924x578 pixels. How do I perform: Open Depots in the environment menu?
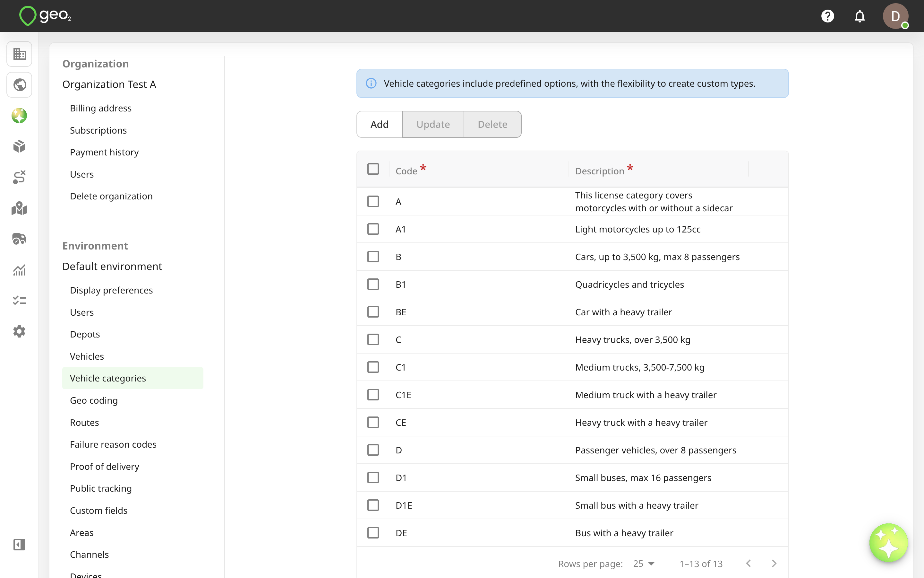click(85, 334)
